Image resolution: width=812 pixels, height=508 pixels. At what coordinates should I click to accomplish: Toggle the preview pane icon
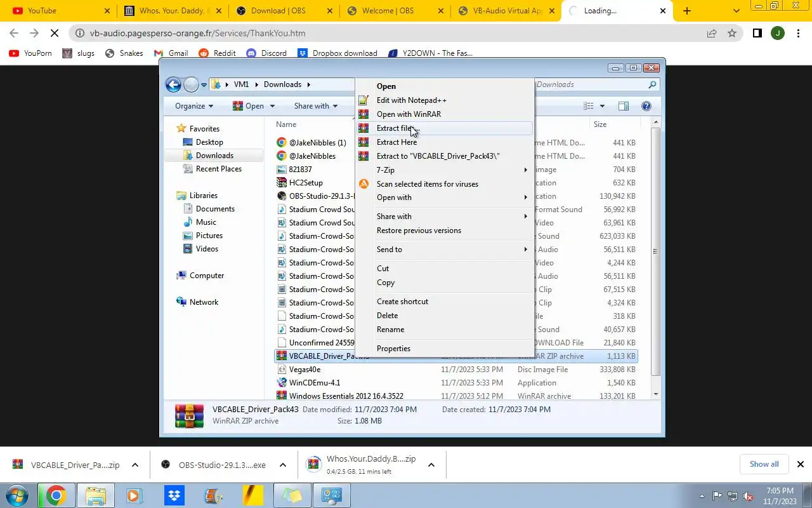pyautogui.click(x=624, y=106)
